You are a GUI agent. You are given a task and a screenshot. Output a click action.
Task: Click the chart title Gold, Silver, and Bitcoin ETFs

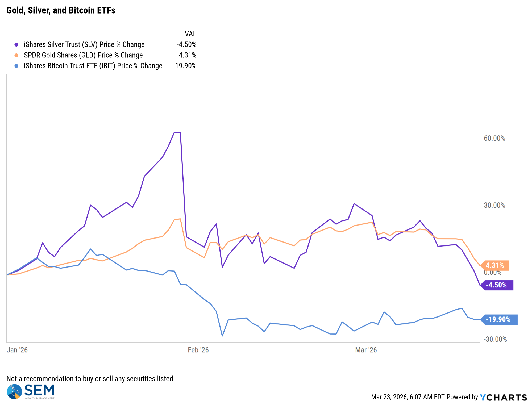tap(61, 10)
